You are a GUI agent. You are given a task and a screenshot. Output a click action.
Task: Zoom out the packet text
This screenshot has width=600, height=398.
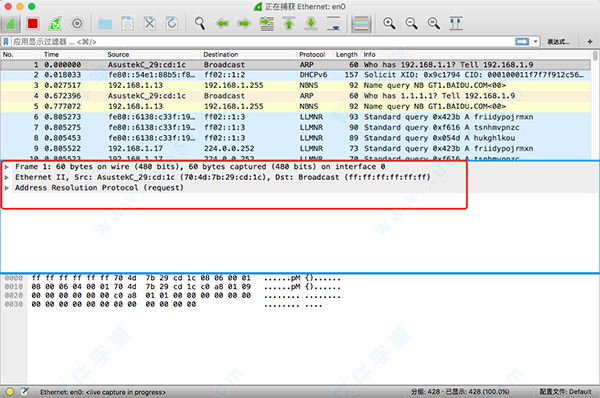[x=411, y=24]
